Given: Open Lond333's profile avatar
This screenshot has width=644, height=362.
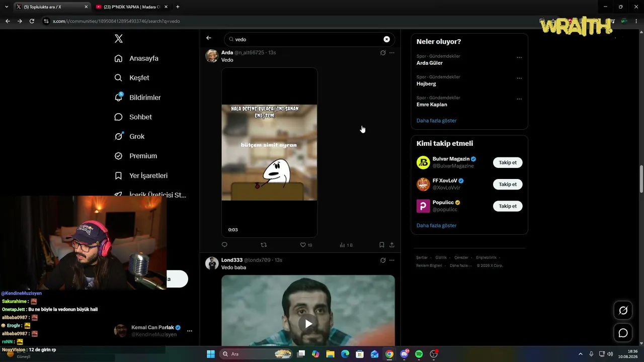Looking at the screenshot, I should coord(212,263).
